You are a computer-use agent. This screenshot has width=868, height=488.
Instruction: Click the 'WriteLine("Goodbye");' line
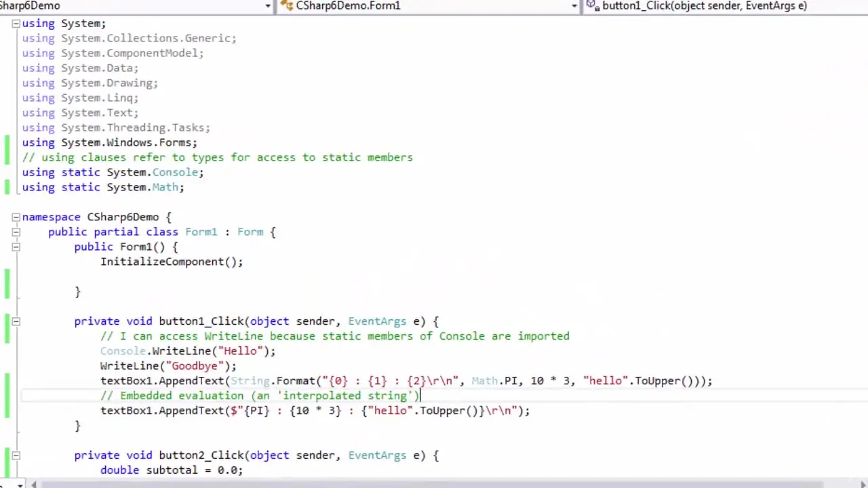[x=168, y=367]
